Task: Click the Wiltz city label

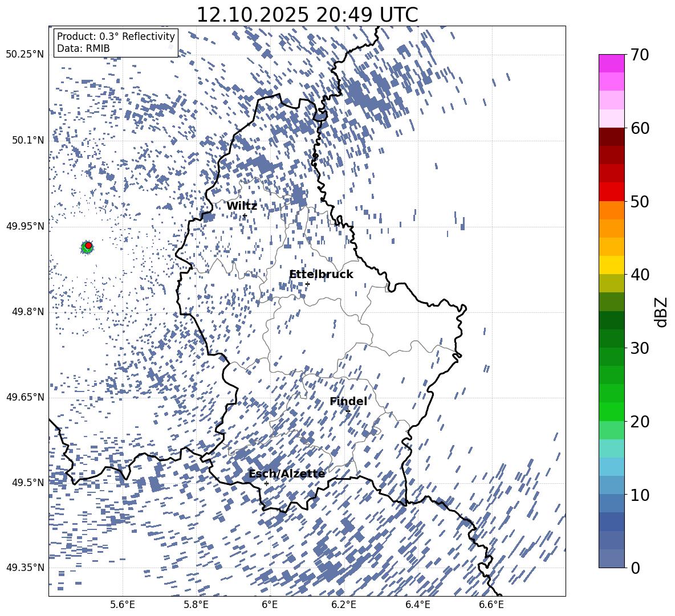Action: (242, 206)
